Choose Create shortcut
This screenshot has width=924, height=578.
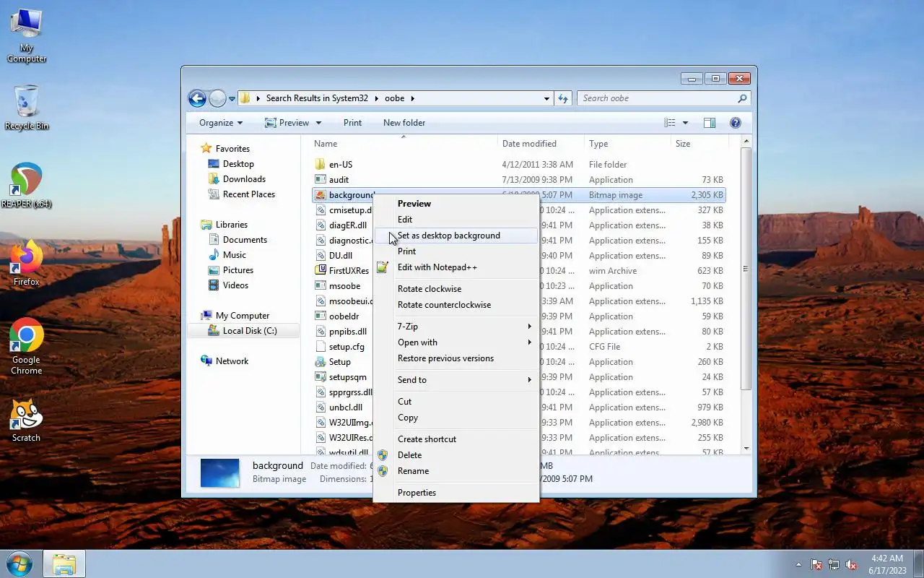tap(456, 439)
